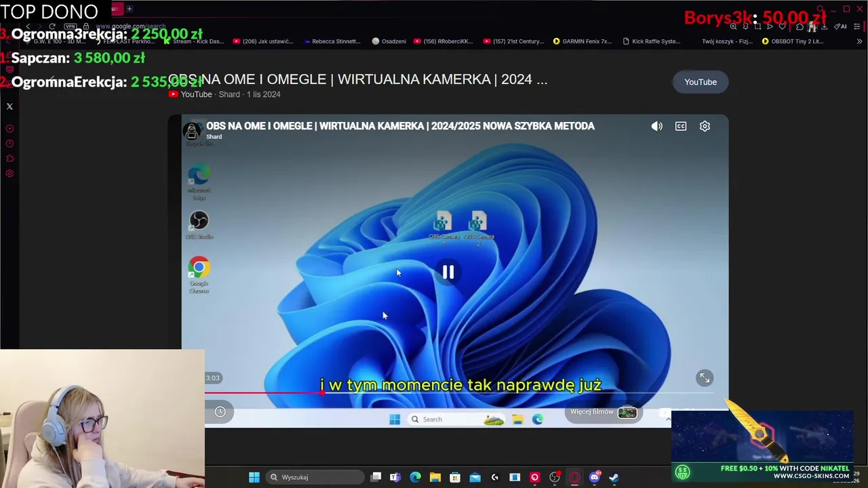Open Microsoft Edge from the taskbar
The height and width of the screenshot is (488, 868).
(x=415, y=477)
